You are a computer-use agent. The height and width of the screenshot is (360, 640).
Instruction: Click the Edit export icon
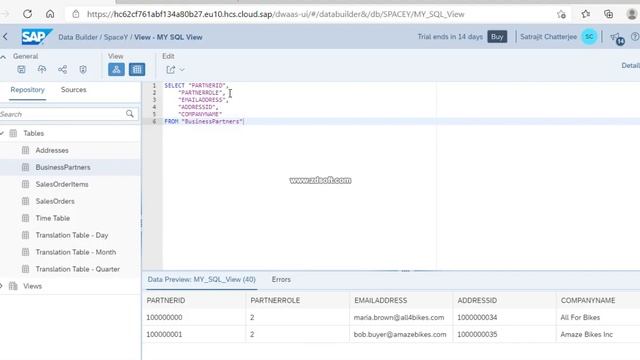point(171,70)
